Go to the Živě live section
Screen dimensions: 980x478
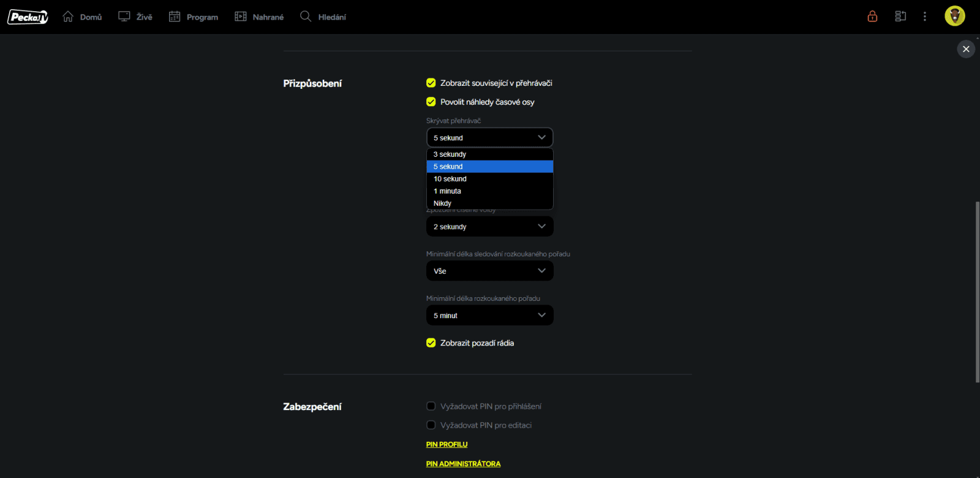click(135, 17)
